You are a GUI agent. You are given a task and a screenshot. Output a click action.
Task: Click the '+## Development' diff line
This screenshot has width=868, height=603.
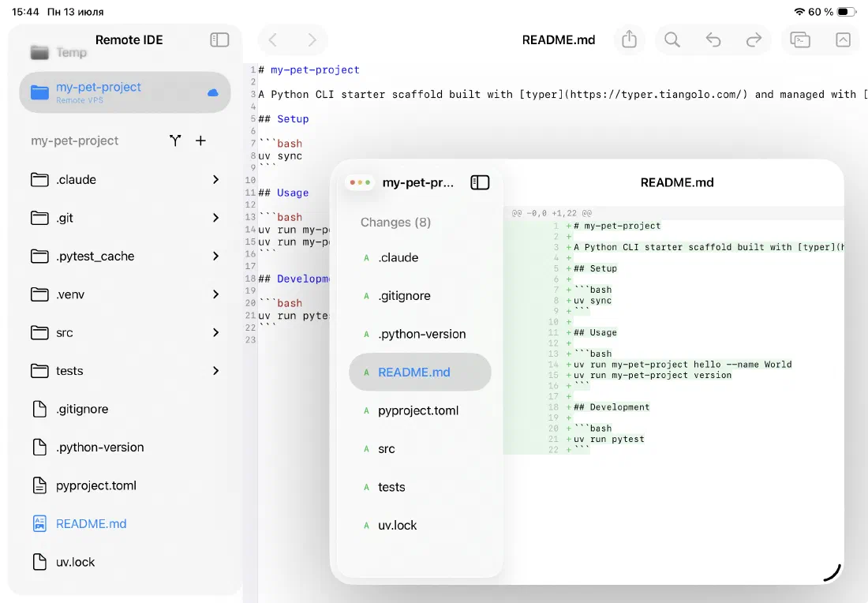coord(608,407)
